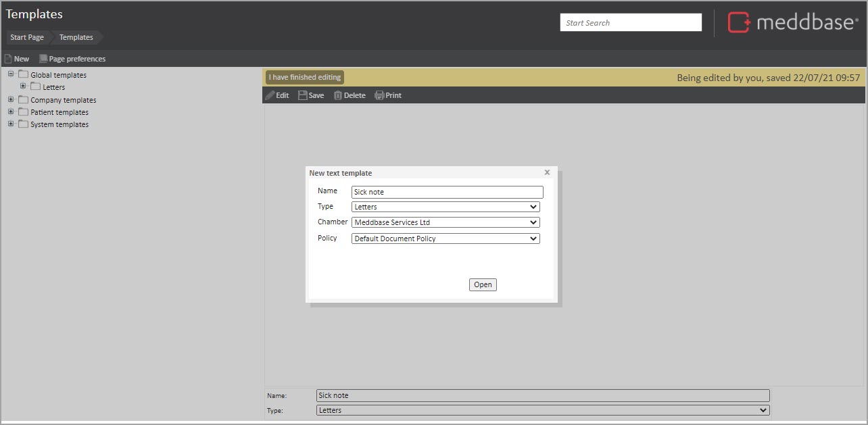
Task: Select the System templates folder
Action: (x=59, y=124)
